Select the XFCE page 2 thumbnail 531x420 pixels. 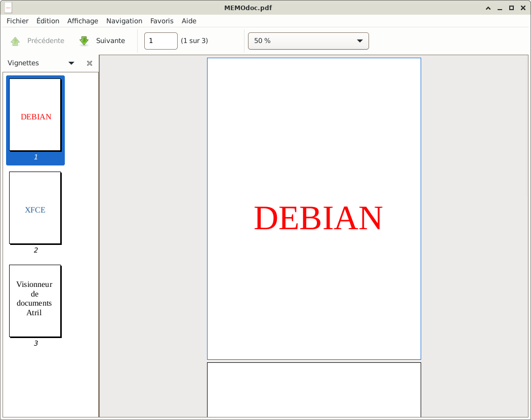[x=35, y=208]
